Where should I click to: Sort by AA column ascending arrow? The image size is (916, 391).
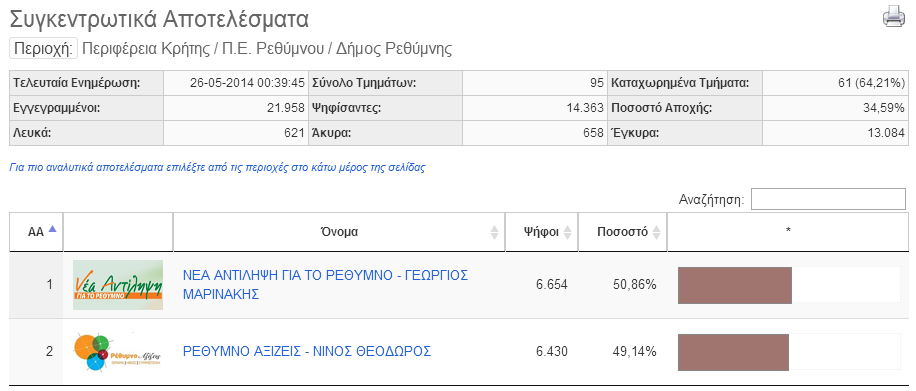(x=52, y=230)
